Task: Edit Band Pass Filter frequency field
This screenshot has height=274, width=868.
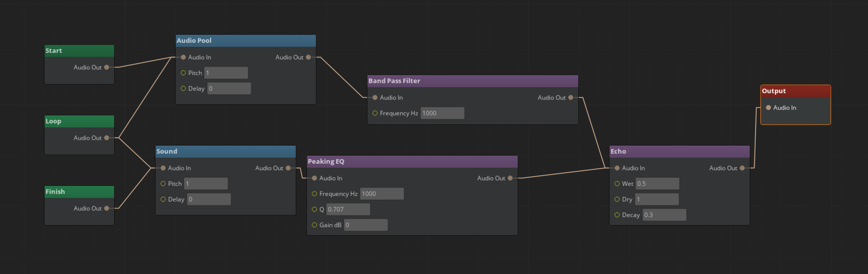Action: click(443, 113)
